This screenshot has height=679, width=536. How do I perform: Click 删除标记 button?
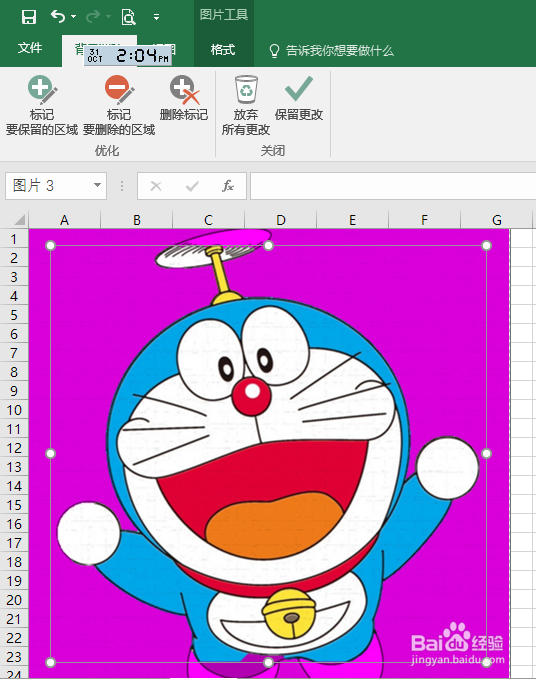pyautogui.click(x=184, y=98)
